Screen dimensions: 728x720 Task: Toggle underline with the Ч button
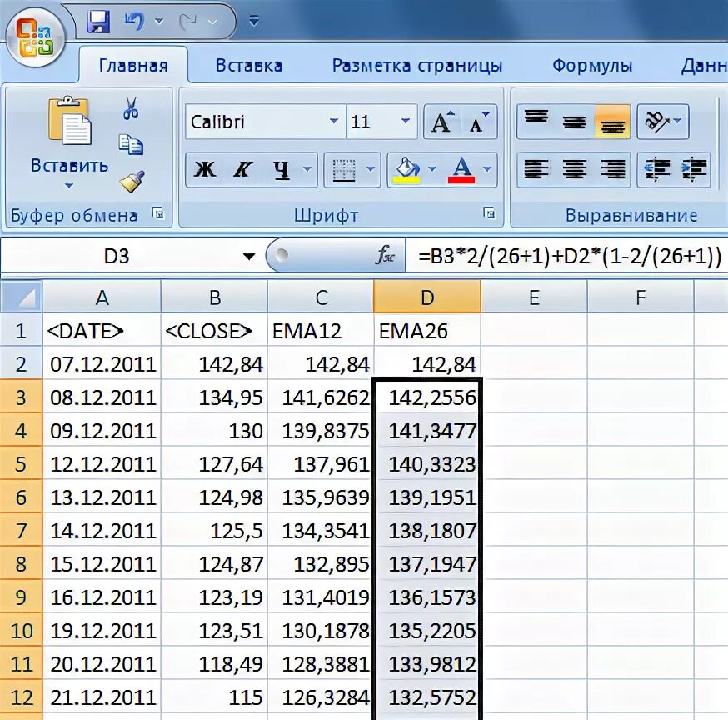click(x=282, y=169)
